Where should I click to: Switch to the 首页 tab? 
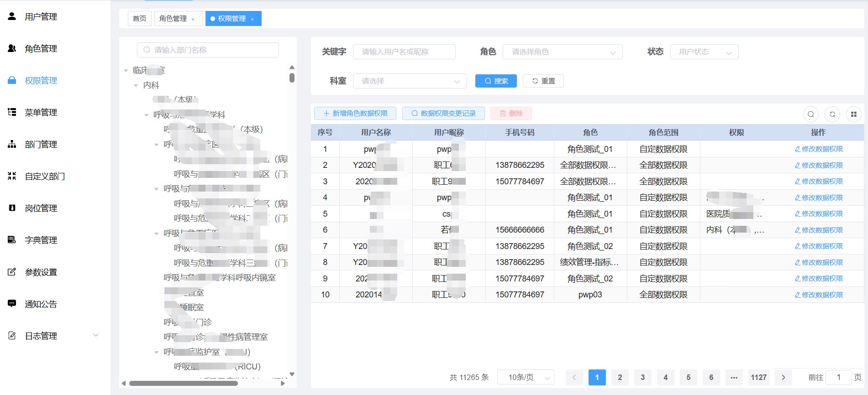pos(139,19)
